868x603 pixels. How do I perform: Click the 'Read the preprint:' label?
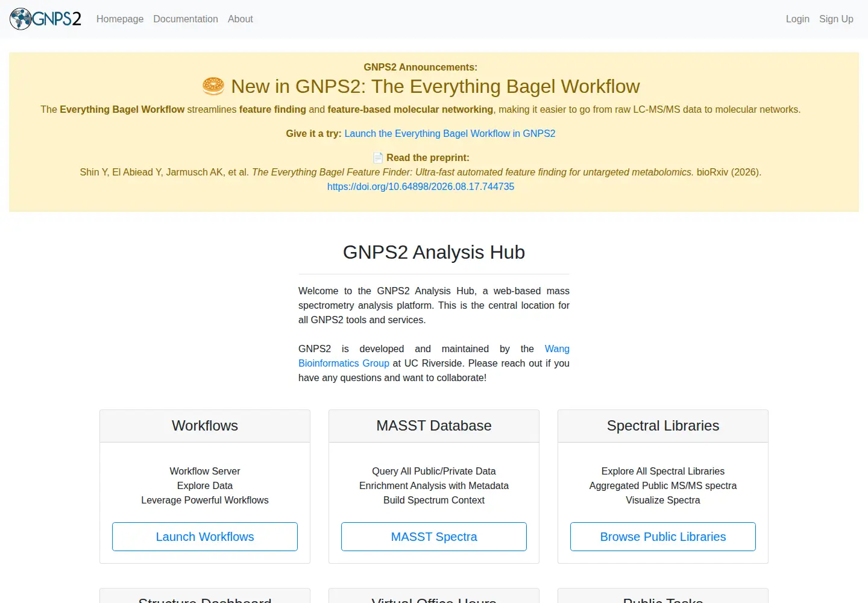(428, 157)
